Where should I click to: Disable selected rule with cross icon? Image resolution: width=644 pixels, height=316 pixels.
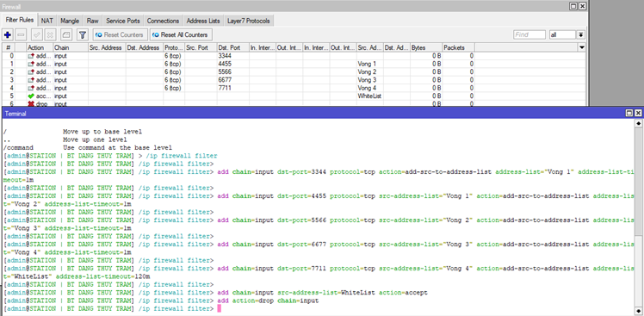point(50,35)
